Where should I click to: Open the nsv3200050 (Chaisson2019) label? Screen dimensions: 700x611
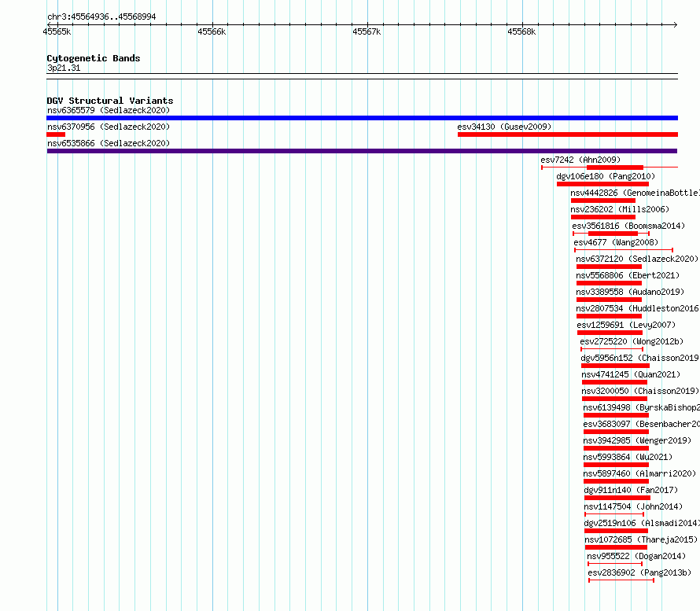(x=639, y=391)
